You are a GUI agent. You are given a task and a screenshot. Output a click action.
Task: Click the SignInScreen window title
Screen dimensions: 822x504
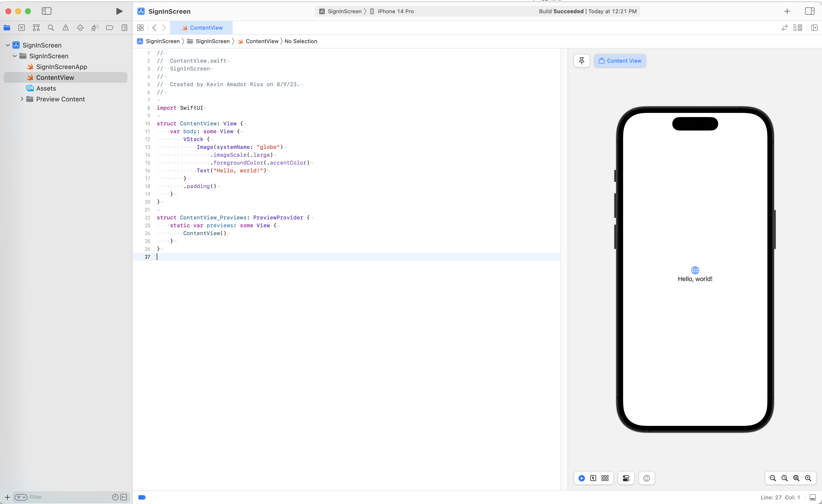[169, 11]
